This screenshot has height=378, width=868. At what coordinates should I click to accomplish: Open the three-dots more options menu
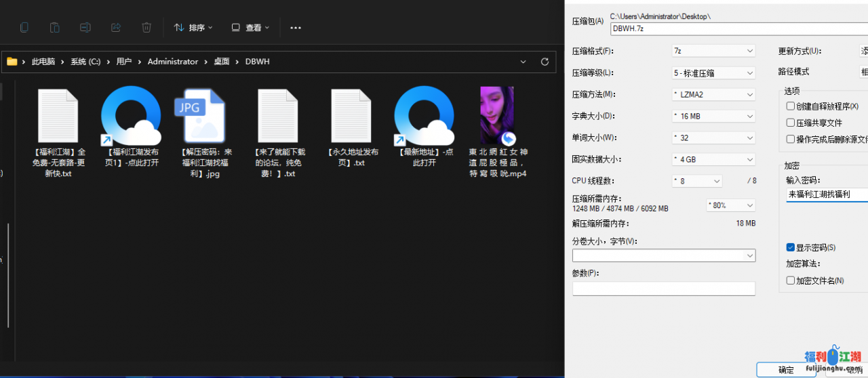296,28
